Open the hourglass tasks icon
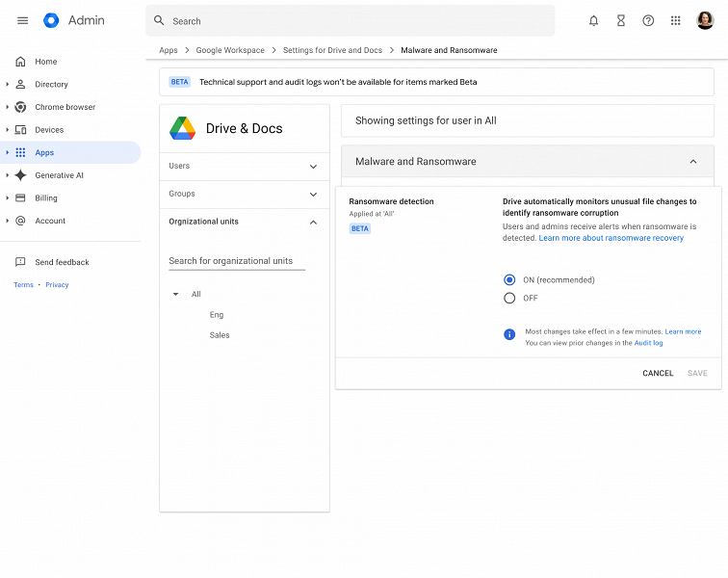 coord(621,20)
